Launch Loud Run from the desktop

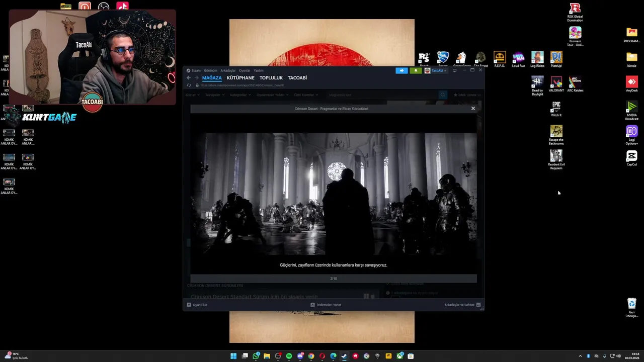518,59
